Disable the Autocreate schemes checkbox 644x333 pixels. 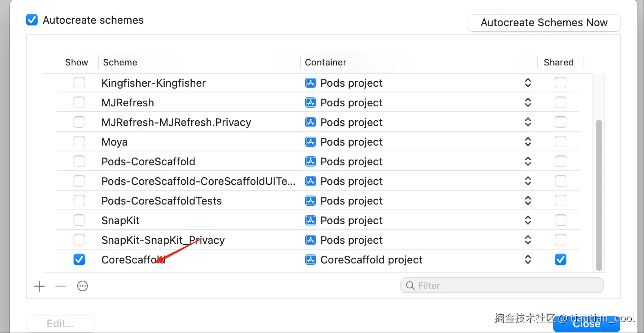pyautogui.click(x=32, y=20)
